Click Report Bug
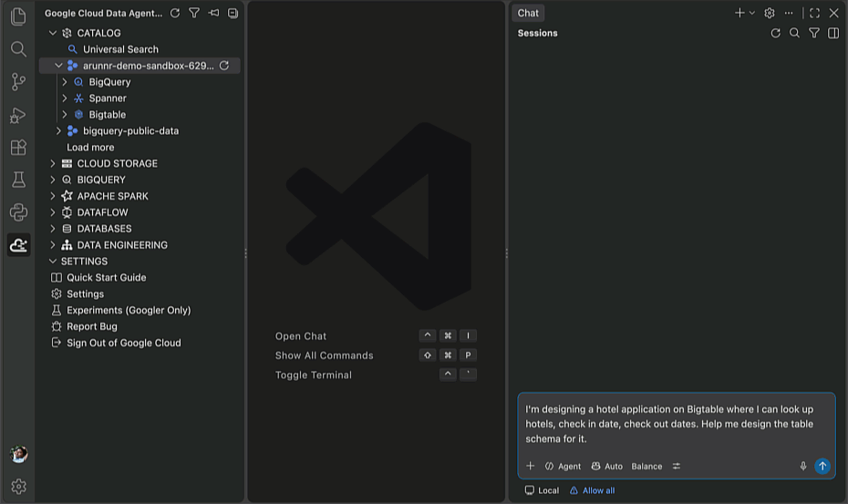This screenshot has height=504, width=848. 91,326
